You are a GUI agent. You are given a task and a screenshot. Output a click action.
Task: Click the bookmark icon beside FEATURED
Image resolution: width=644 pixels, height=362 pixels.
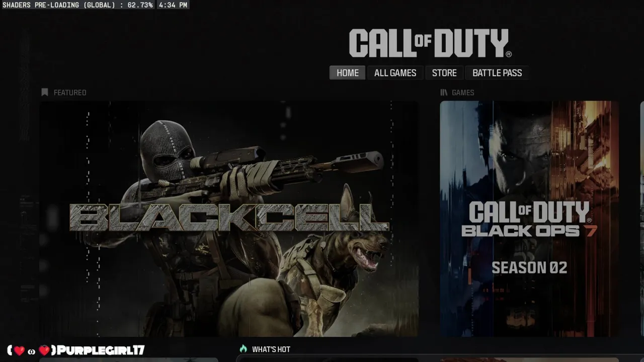(x=44, y=93)
